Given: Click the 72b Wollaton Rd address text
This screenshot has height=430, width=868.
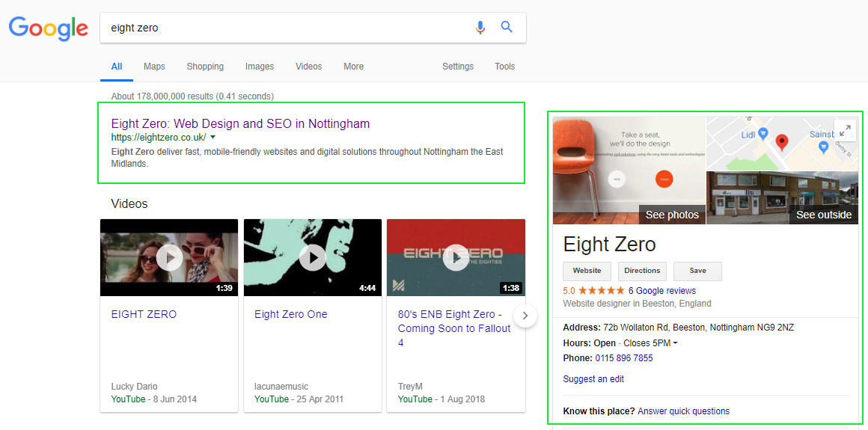Looking at the screenshot, I should (x=699, y=328).
